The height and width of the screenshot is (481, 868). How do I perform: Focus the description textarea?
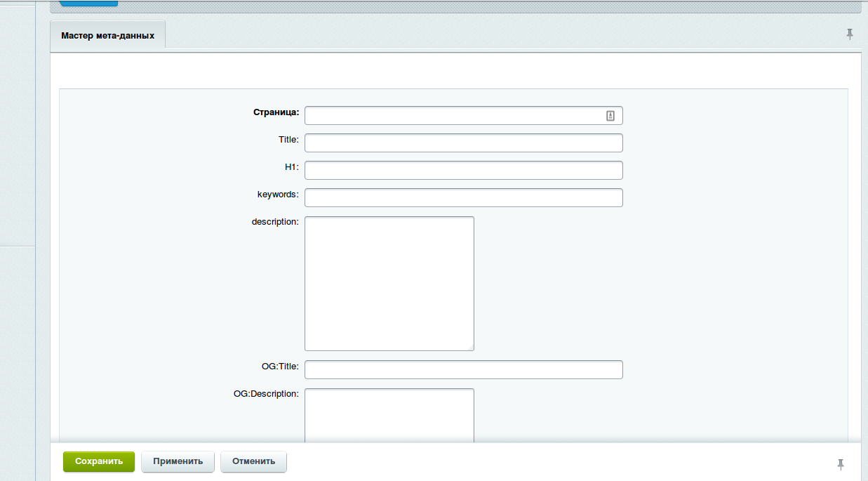click(389, 283)
